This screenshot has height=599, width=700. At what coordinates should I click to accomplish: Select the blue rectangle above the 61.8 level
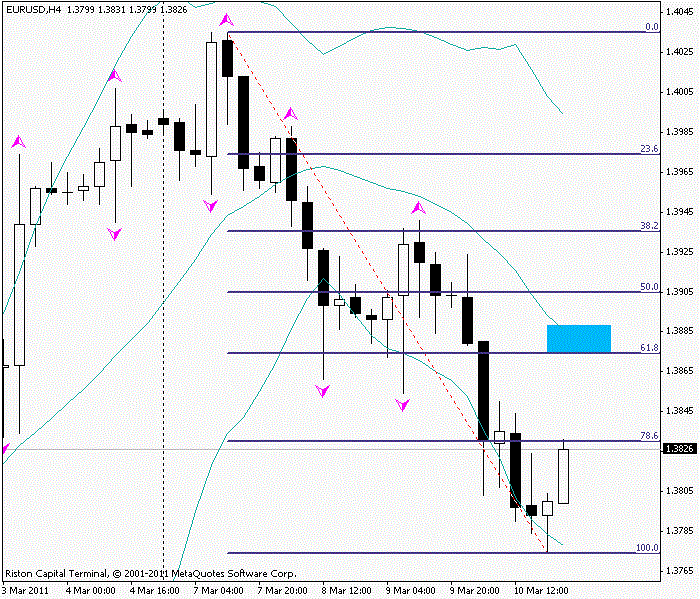(x=579, y=338)
